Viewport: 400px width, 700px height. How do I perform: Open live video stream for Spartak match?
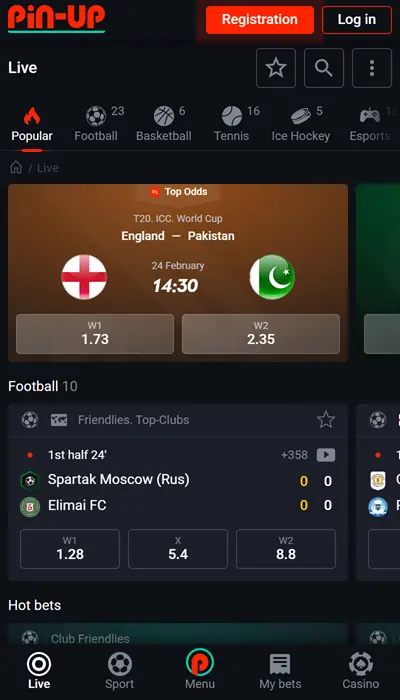[326, 455]
